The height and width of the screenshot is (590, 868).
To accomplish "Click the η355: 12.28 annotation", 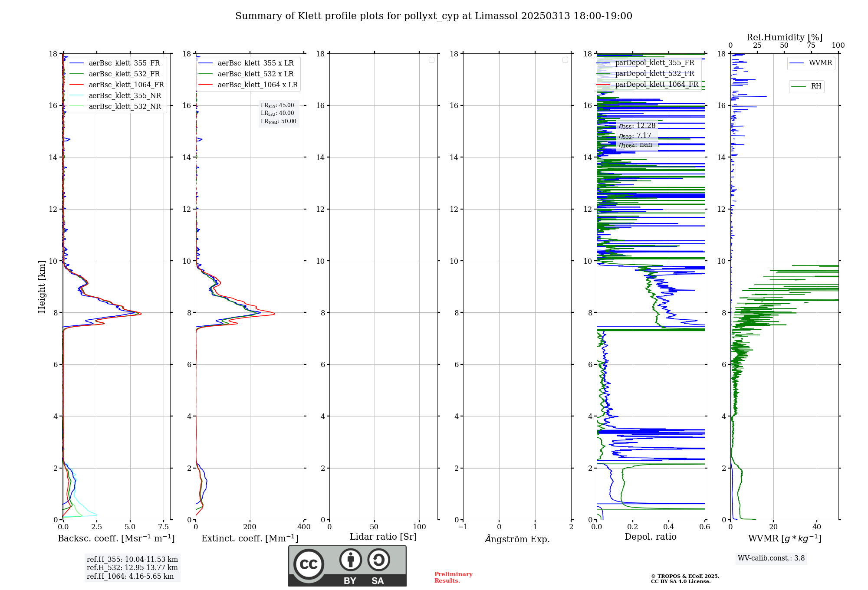I will click(x=637, y=126).
